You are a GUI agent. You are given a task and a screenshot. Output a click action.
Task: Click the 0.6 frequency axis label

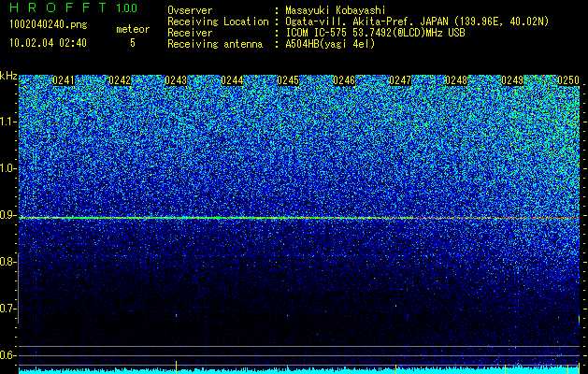pos(8,355)
